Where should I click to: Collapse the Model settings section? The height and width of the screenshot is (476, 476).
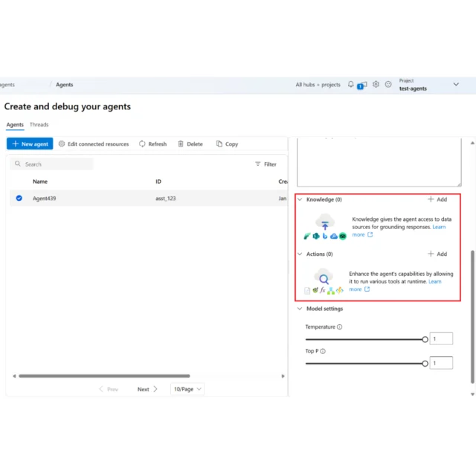coord(300,309)
